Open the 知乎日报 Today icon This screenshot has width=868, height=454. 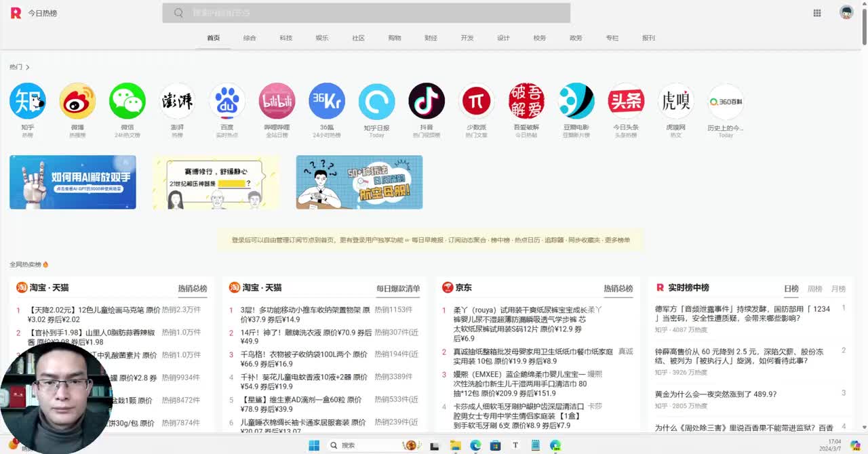coord(376,101)
